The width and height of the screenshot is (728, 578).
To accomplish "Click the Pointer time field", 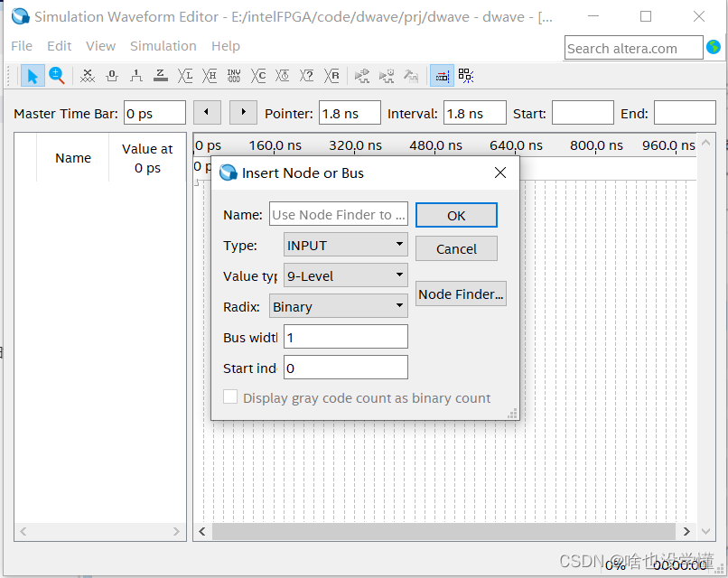I will coord(350,113).
